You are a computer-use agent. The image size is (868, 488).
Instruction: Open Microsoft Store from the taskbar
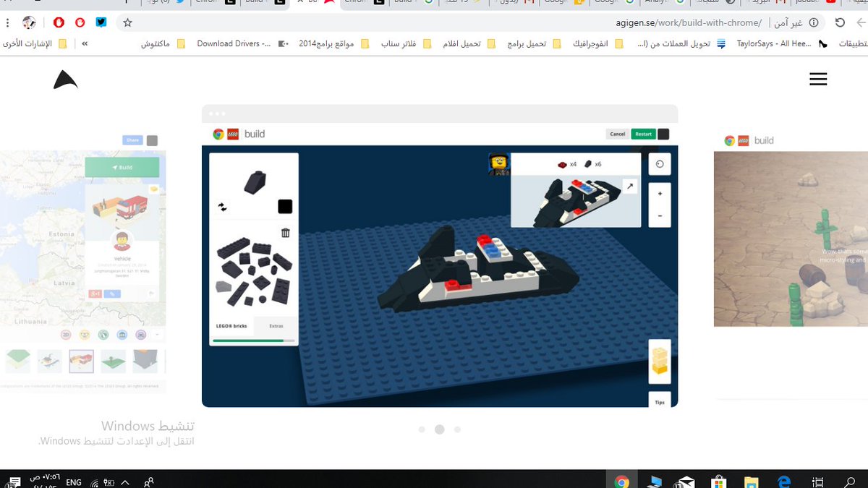point(719,481)
